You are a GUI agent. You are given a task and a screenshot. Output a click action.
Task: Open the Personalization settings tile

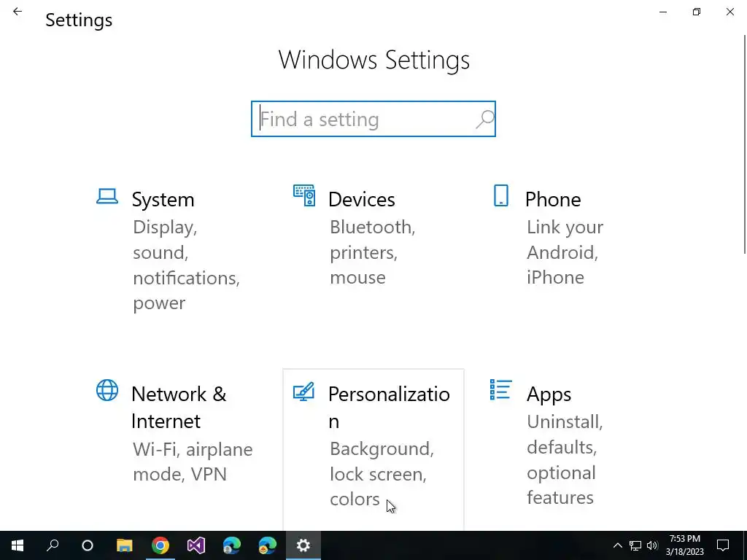click(373, 449)
